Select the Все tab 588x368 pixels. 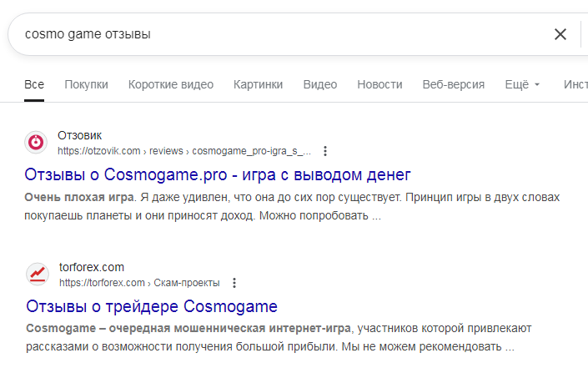[34, 84]
